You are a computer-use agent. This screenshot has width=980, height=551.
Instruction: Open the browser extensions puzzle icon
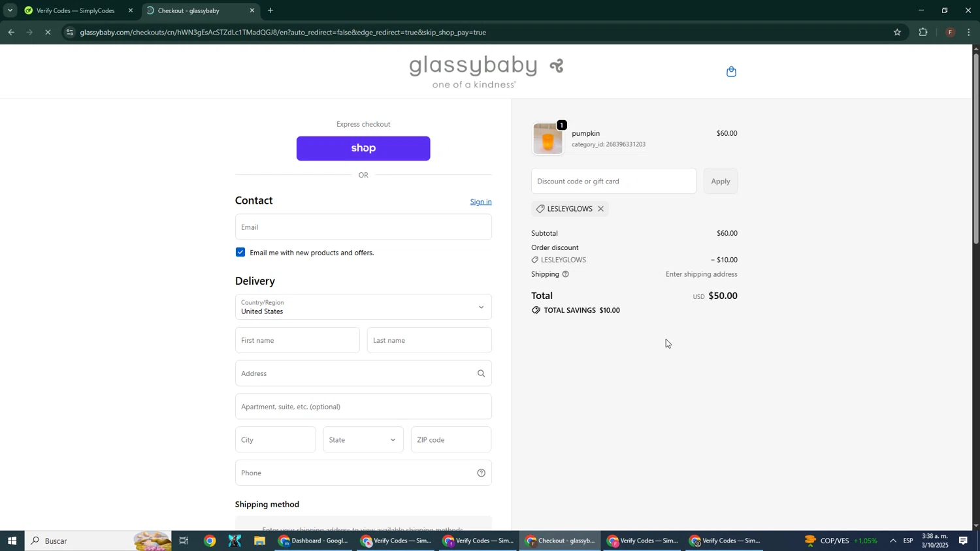(923, 32)
